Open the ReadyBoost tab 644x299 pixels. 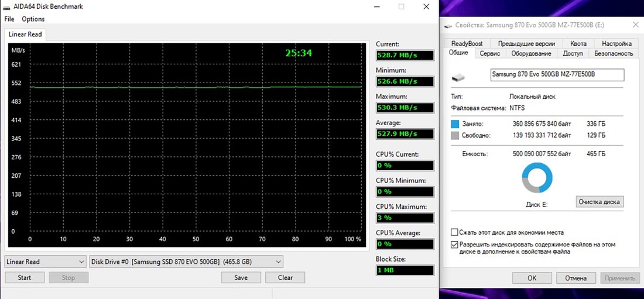467,43
